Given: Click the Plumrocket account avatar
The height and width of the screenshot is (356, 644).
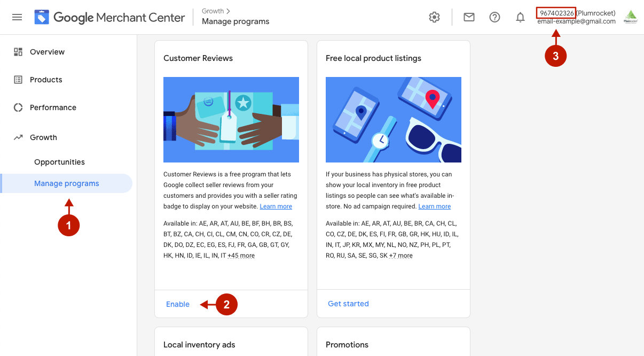Looking at the screenshot, I should 631,17.
